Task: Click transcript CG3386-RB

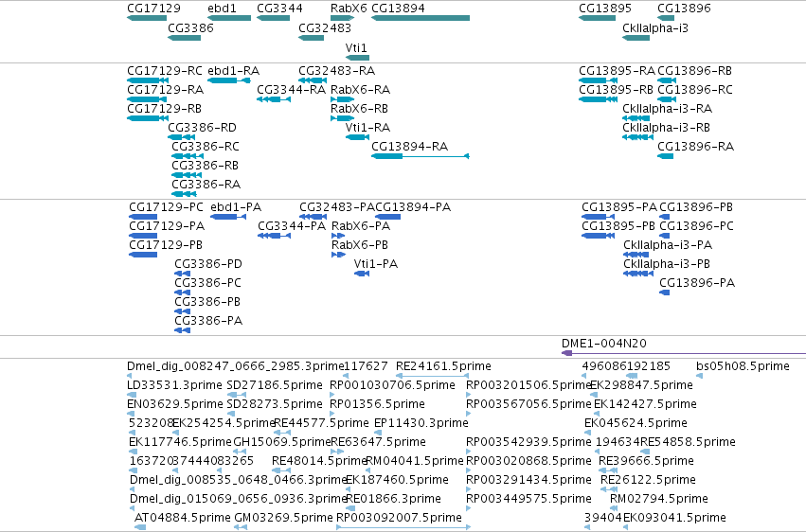Action: click(187, 175)
